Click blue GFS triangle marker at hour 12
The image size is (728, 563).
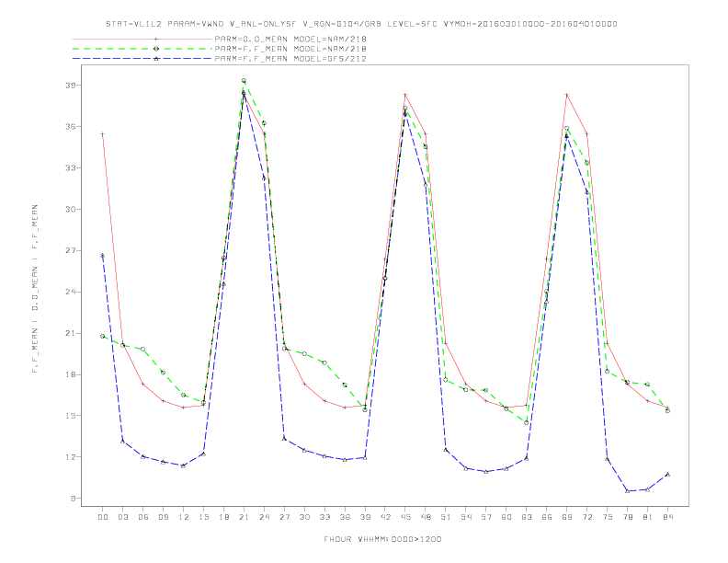click(x=184, y=465)
